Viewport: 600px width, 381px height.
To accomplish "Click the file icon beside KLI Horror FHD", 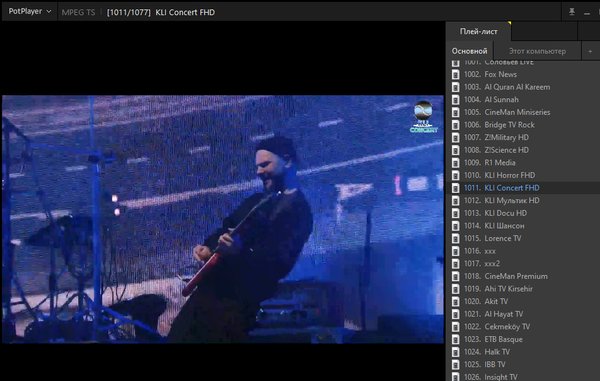I will coord(455,175).
